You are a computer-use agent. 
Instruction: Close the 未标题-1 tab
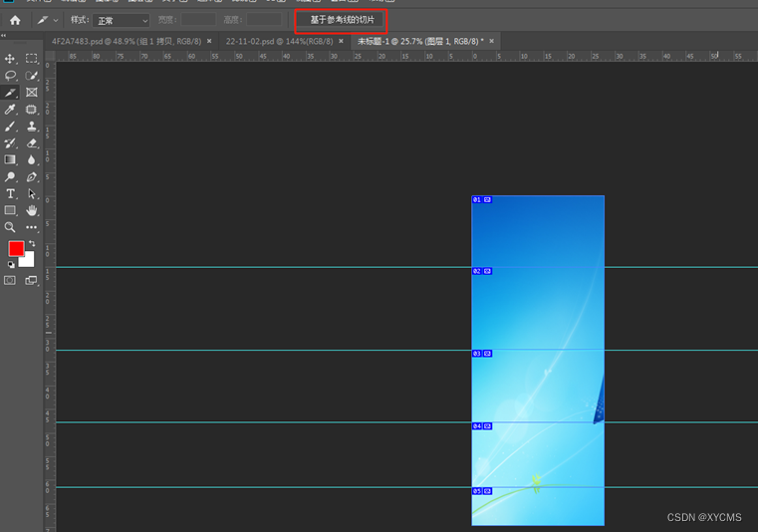(x=492, y=41)
